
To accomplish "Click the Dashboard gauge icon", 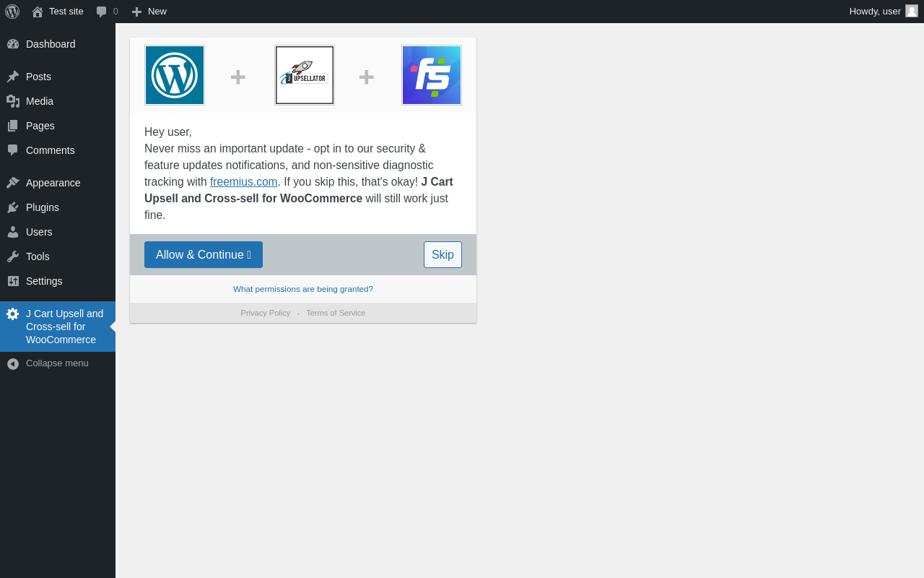I will [x=13, y=44].
